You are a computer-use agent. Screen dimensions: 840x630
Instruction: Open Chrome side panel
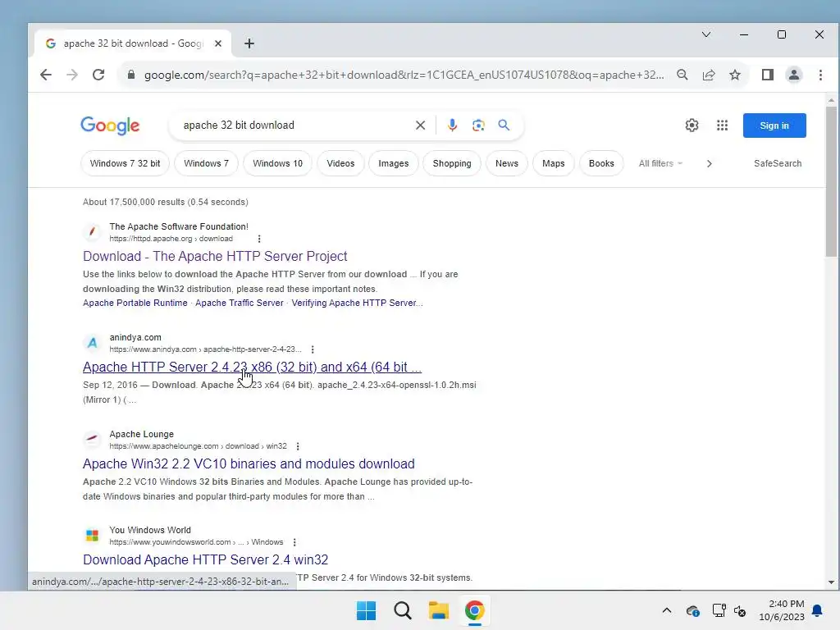[x=768, y=75]
